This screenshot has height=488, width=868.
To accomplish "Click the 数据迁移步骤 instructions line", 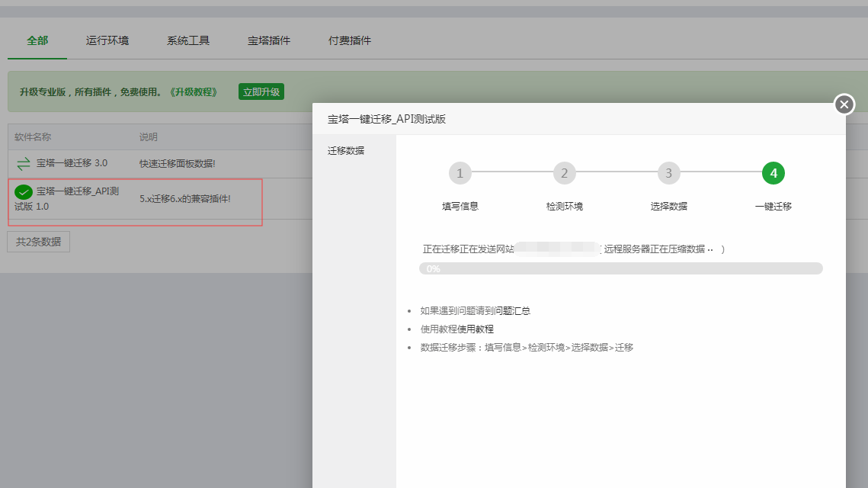I will click(x=527, y=347).
